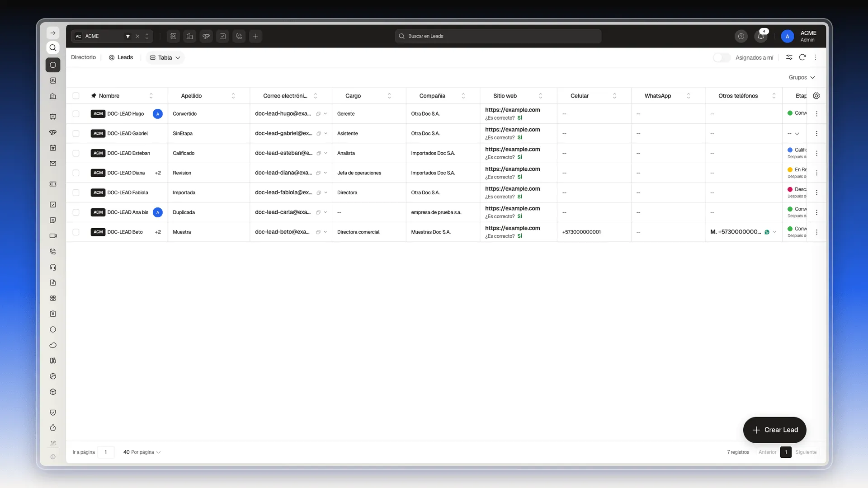Viewport: 868px width, 488px height.
Task: Expand the sidebar with the arrow icon
Action: [53, 33]
